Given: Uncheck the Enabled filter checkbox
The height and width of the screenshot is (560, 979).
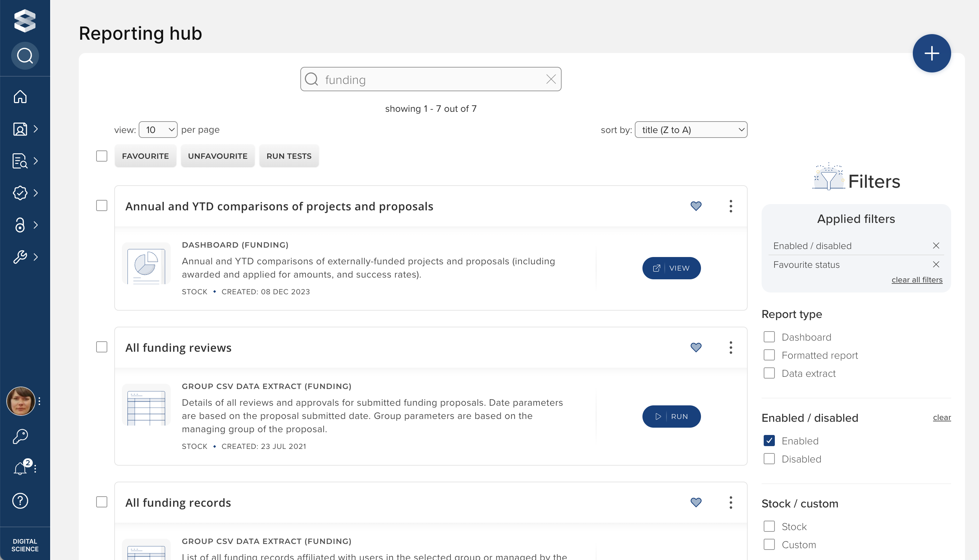Looking at the screenshot, I should click(x=769, y=441).
